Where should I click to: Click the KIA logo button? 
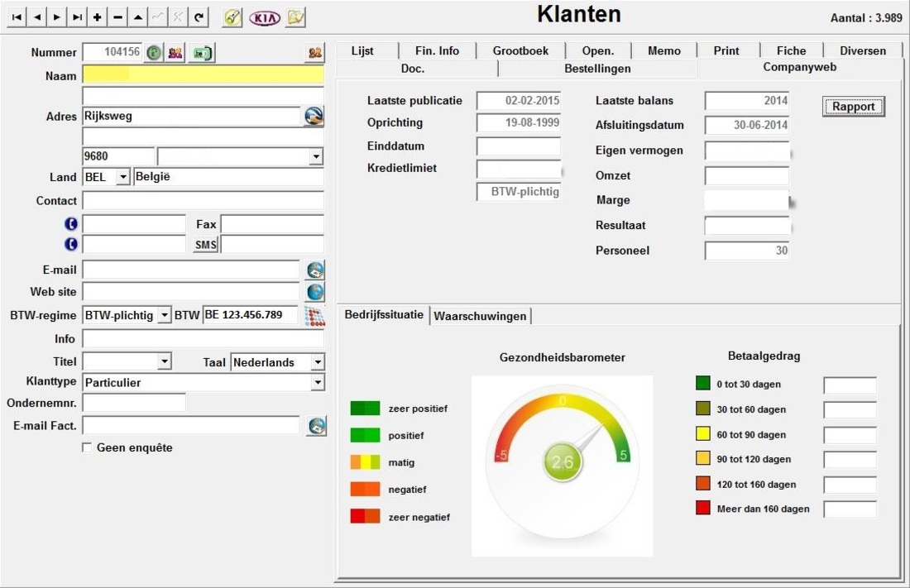[265, 17]
